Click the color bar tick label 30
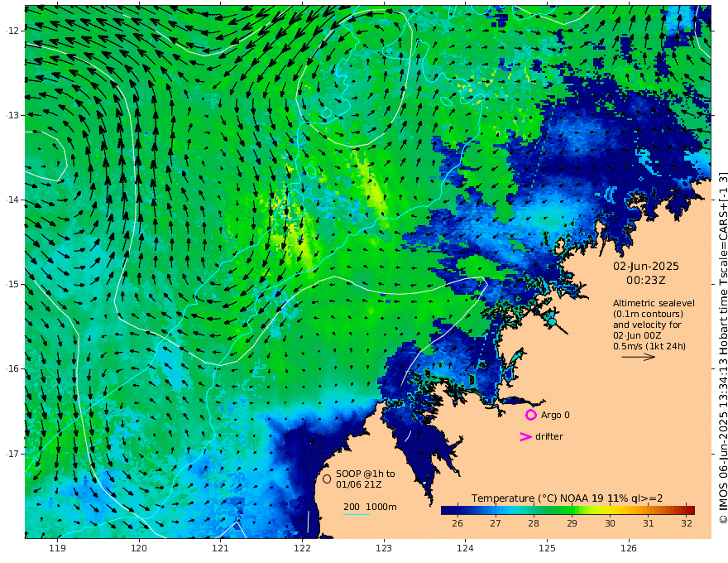Viewport: 728px width, 563px height. [x=610, y=523]
